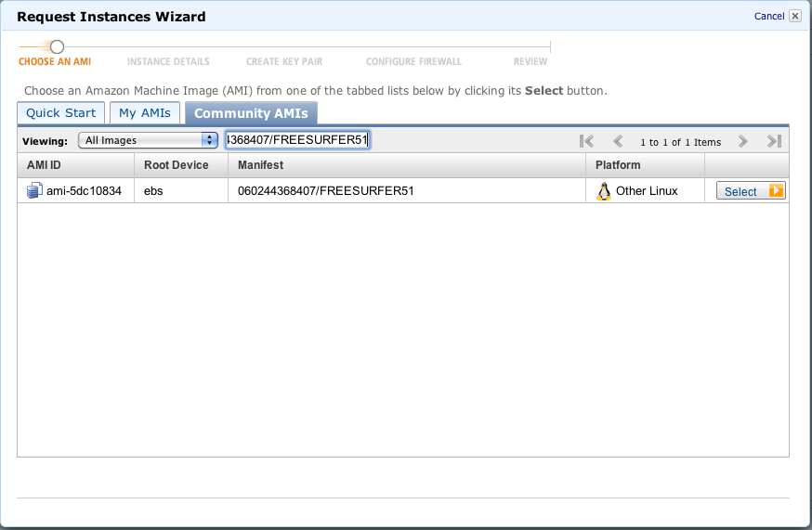The image size is (812, 530).
Task: Click the AMI icon beside ami-5dc10834
Action: pyautogui.click(x=34, y=191)
